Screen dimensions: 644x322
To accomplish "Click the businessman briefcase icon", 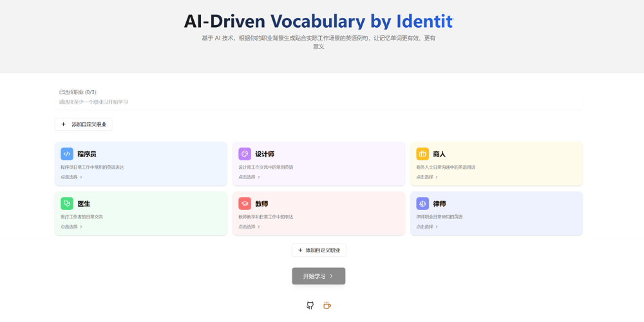I will coord(422,154).
